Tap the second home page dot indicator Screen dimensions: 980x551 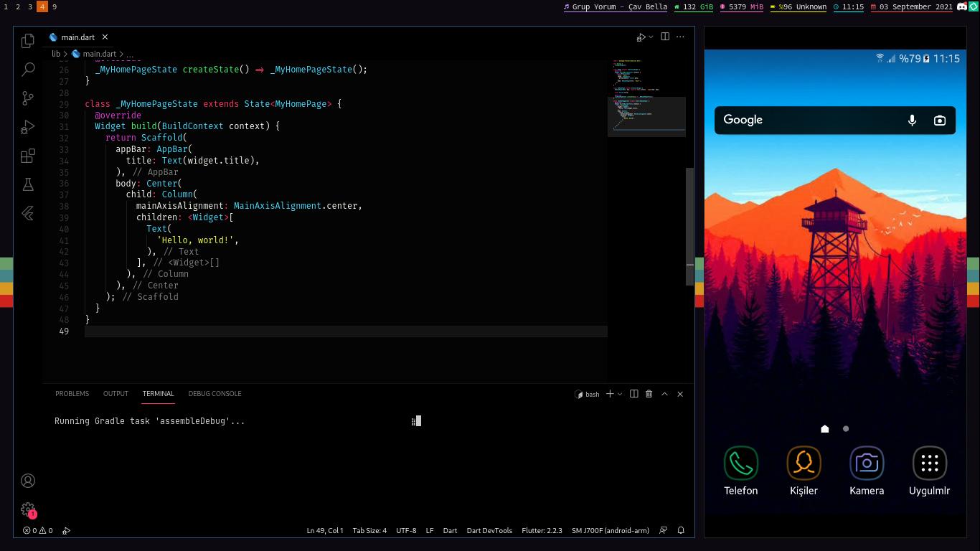[x=846, y=428]
